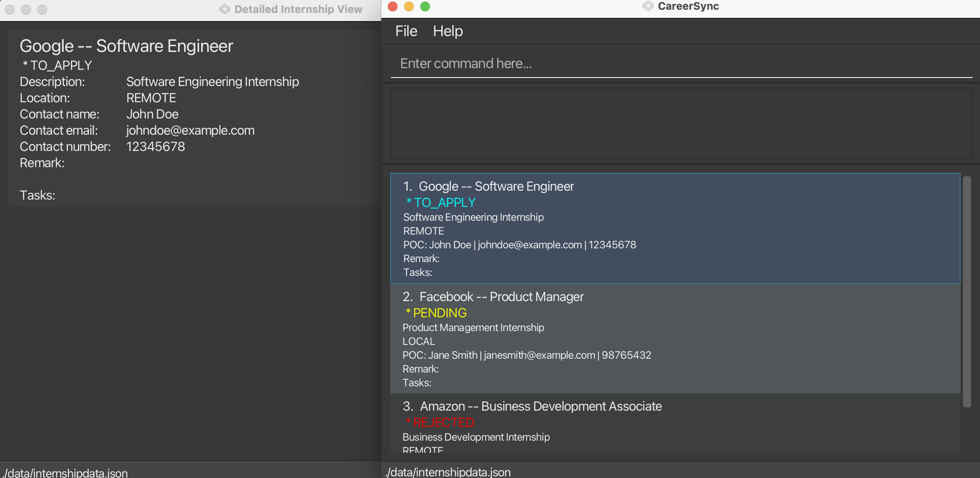Select the Facebook Product Manager internship card
The image size is (980, 478).
click(675, 339)
